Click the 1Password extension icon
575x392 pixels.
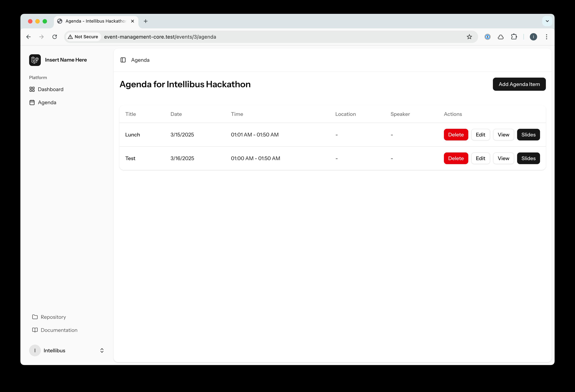[487, 37]
